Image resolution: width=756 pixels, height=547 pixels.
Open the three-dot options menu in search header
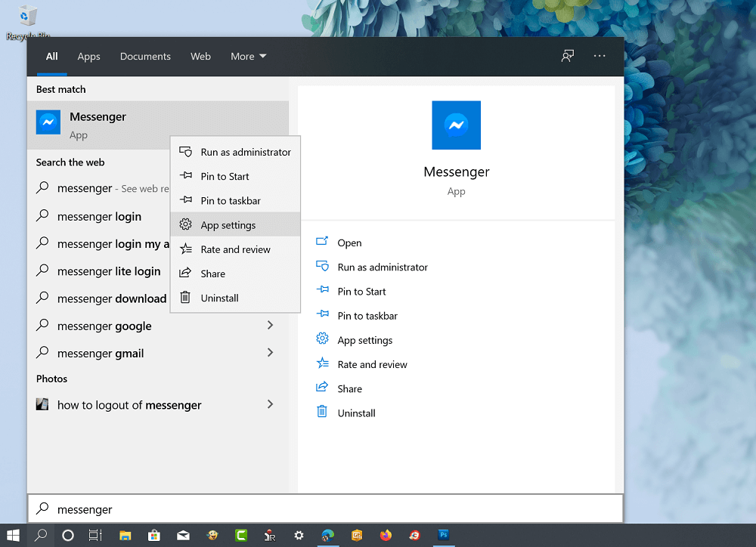(x=600, y=56)
